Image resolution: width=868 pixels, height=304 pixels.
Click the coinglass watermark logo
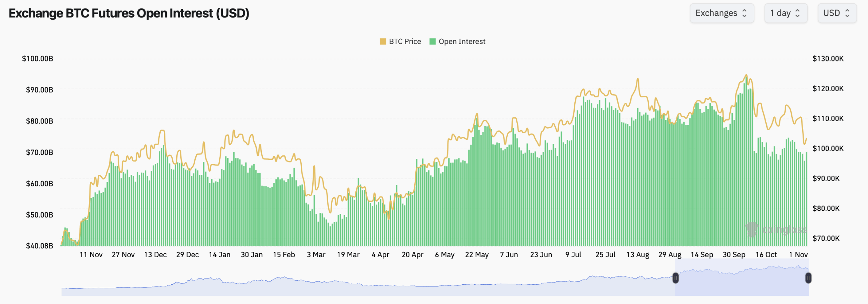(x=752, y=229)
